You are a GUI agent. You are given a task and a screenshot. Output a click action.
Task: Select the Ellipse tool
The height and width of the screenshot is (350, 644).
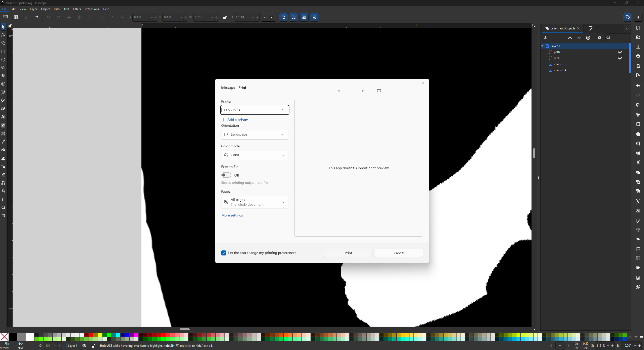3,60
